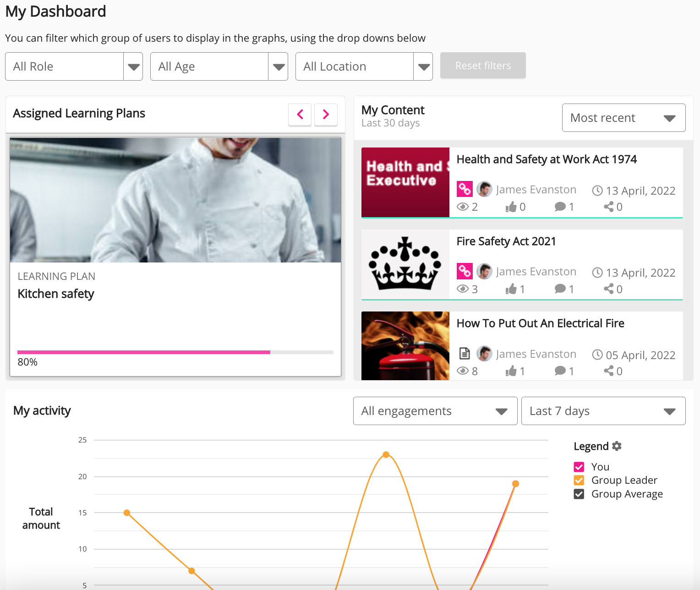Screen dimensions: 700x590
Task: Open the All Role filter dropdown
Action: [x=73, y=66]
